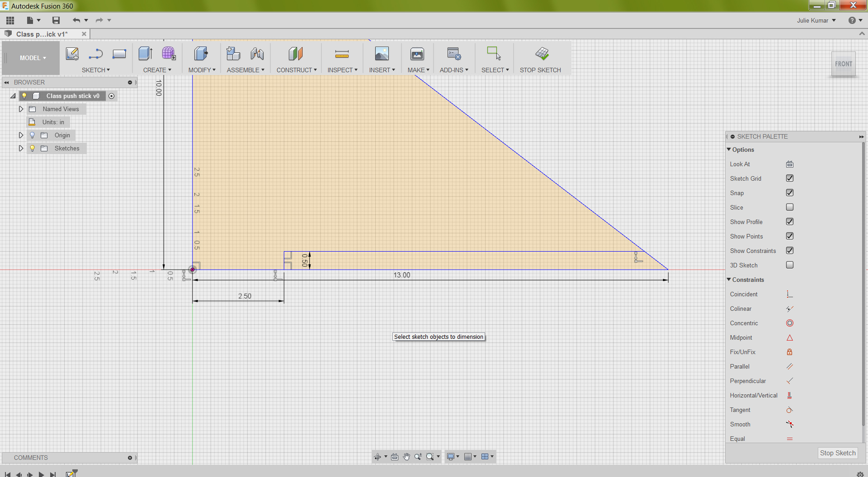Viewport: 868px width, 477px height.
Task: Click the Make 3D print icon
Action: point(417,54)
